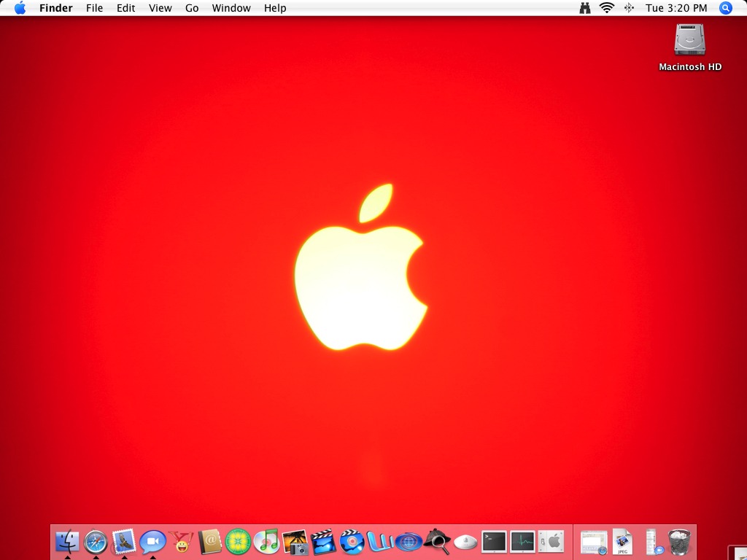Open AirPort base station utility icon
The image size is (747, 560).
coord(465,542)
